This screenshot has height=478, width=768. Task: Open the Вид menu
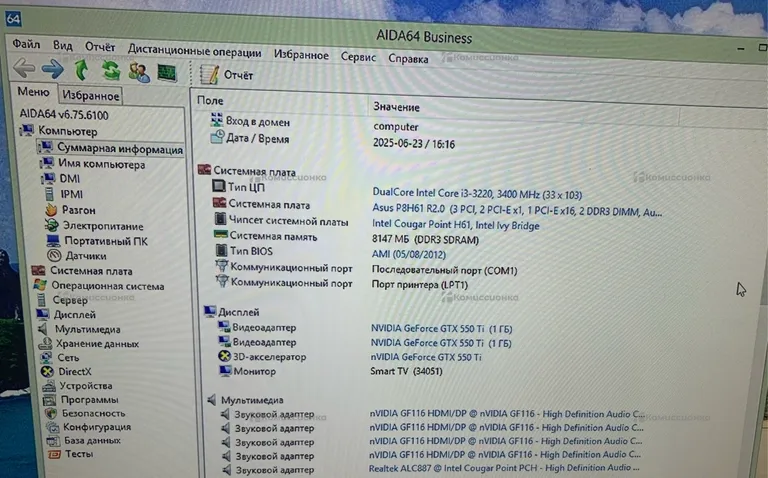tap(63, 46)
